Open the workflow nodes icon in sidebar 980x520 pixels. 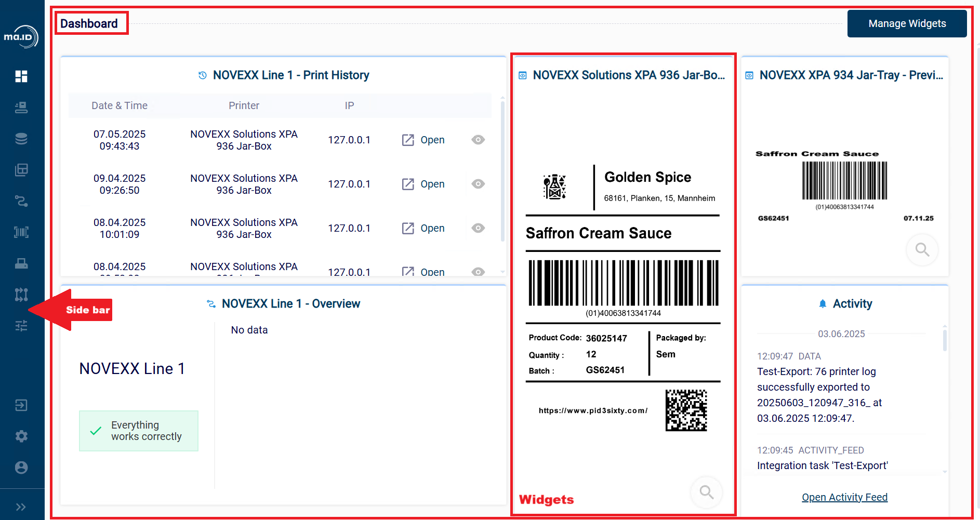pos(21,295)
